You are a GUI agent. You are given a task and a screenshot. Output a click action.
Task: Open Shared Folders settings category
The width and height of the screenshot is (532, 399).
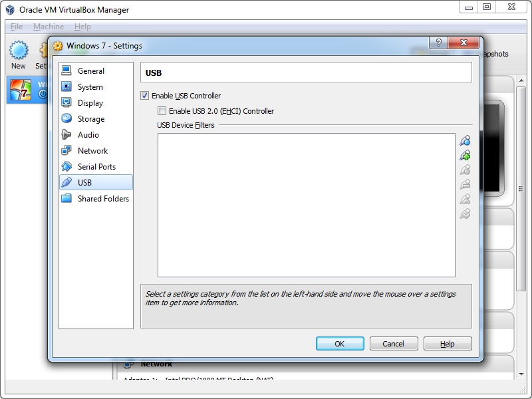pyautogui.click(x=103, y=199)
